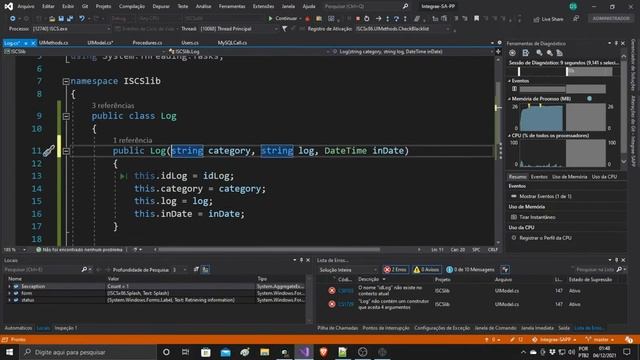640x360 pixels.
Task: Open the Solução Inteira scope dropdown
Action: pyautogui.click(x=348, y=270)
